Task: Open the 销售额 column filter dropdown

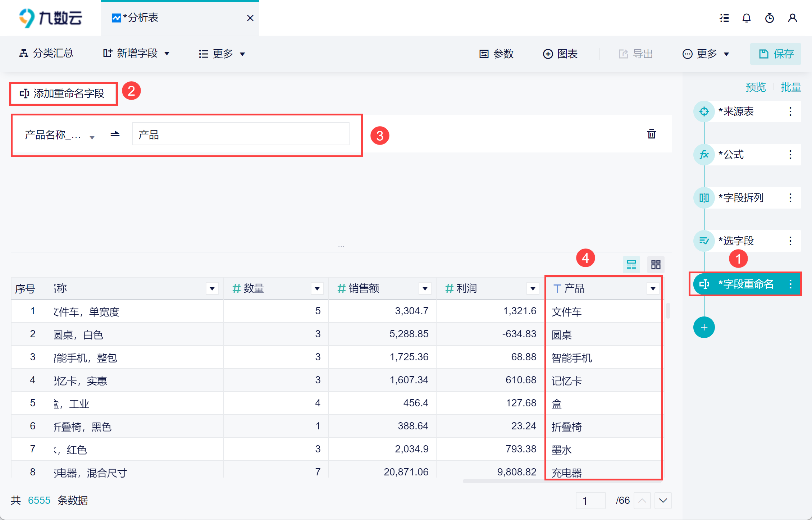Action: pos(425,288)
